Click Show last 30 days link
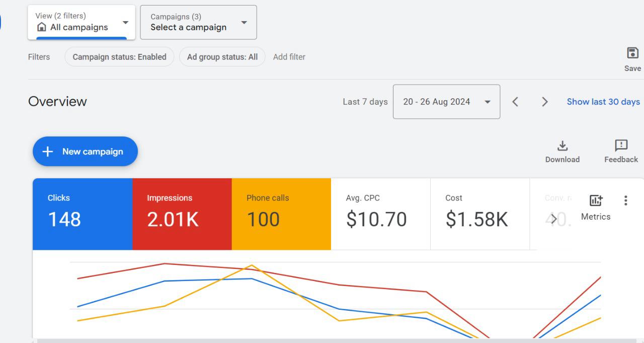Viewport: 644px width, 343px height. pyautogui.click(x=603, y=102)
